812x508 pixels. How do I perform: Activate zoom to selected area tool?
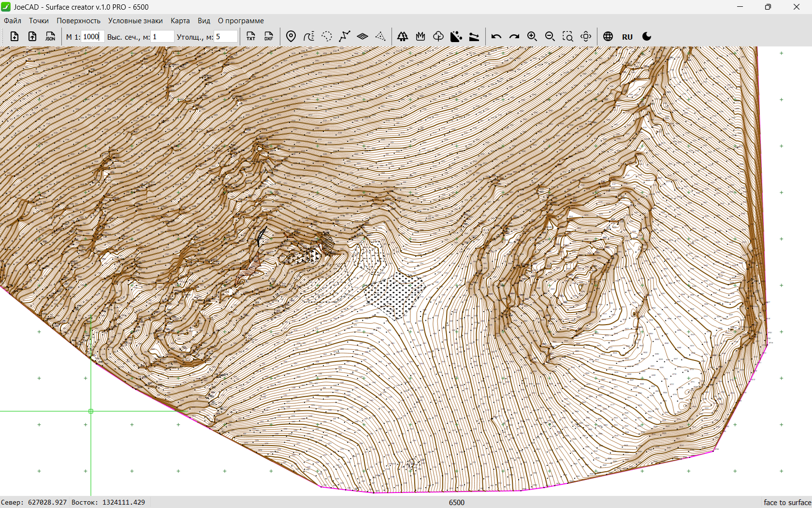tap(568, 36)
